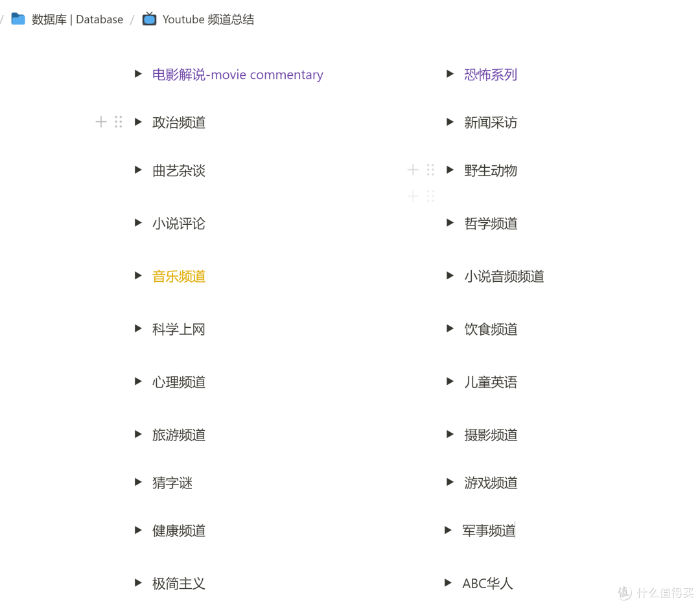The width and height of the screenshot is (700, 607).
Task: Click the 游戏频道 heading text
Action: click(491, 483)
